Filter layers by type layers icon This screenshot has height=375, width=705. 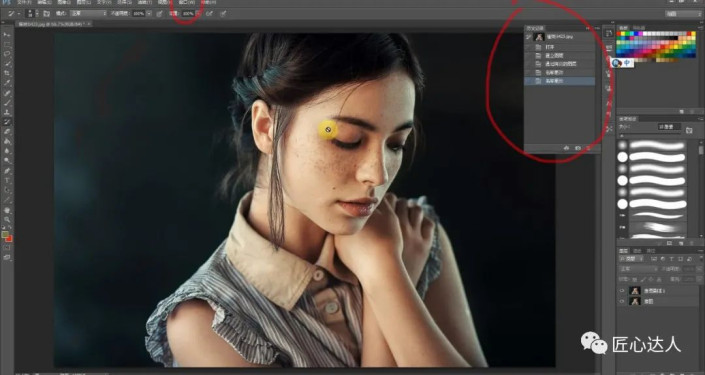pos(671,259)
